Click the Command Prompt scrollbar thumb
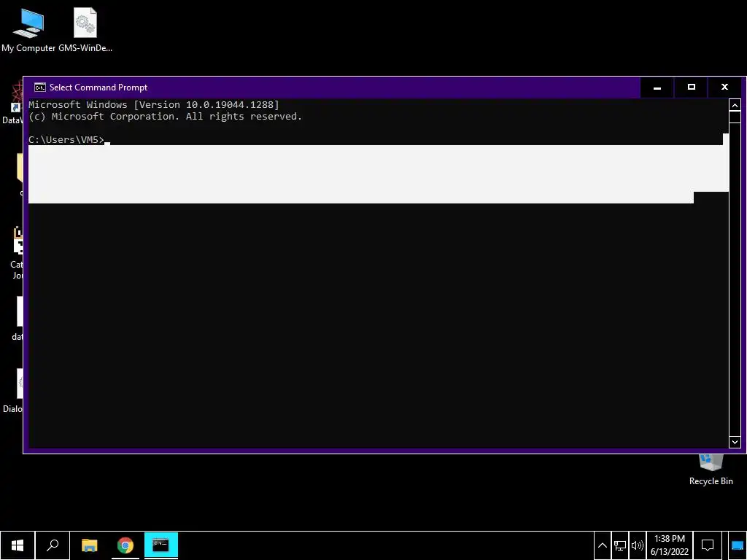 pos(735,117)
